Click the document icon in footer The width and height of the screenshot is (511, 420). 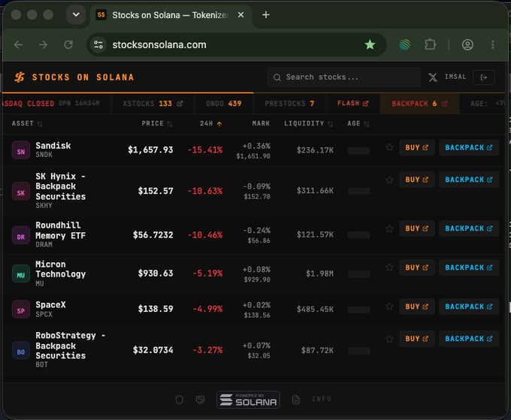[x=296, y=400]
